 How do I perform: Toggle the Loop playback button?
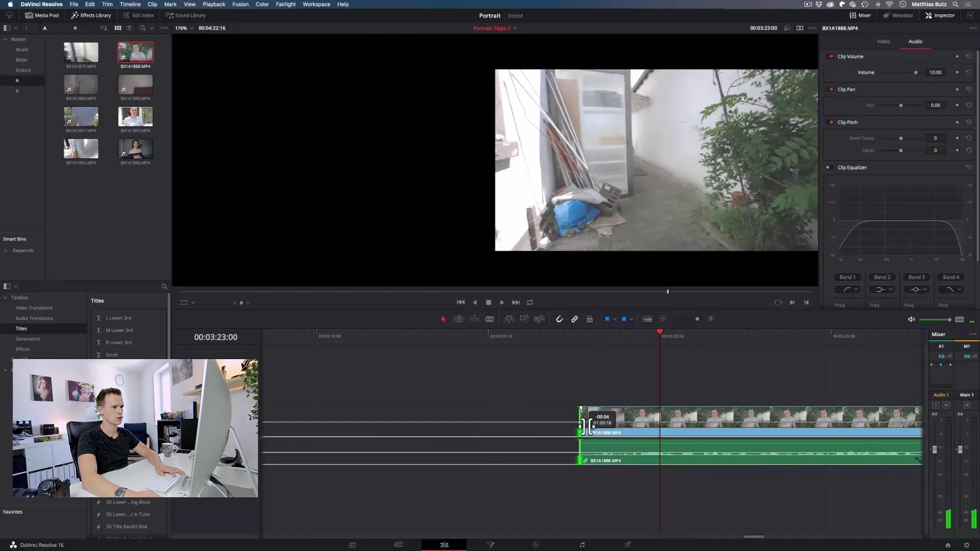click(530, 303)
